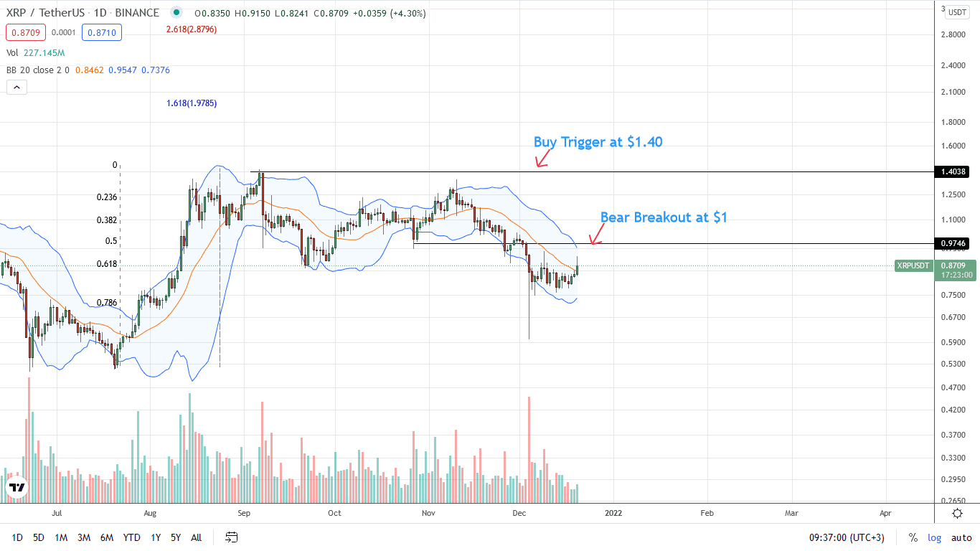980x551 pixels.
Task: Toggle auto scale mode
Action: point(961,537)
